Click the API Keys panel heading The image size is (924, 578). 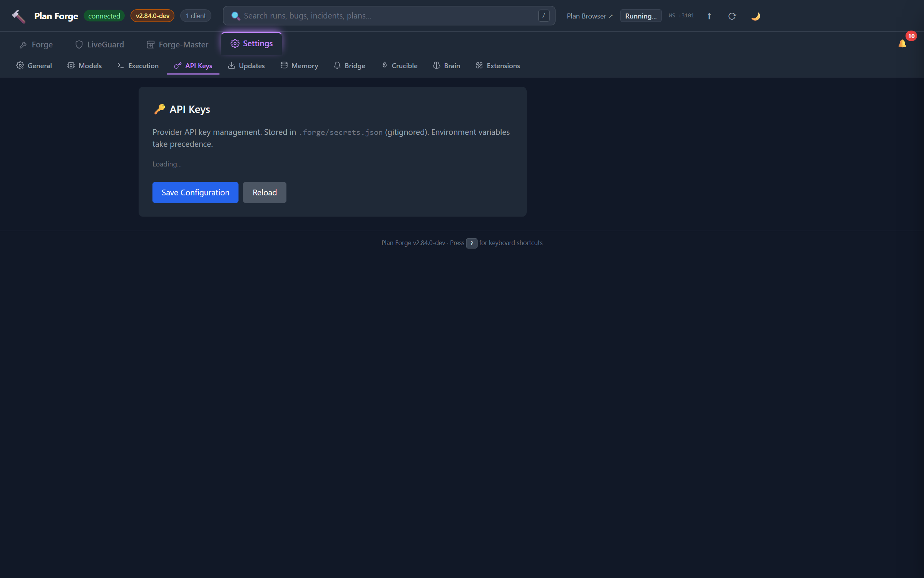(x=189, y=109)
